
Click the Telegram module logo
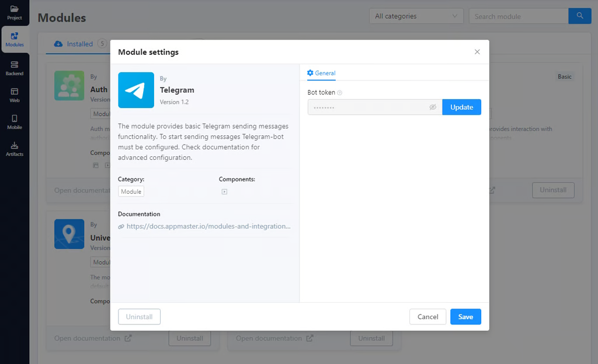[136, 90]
